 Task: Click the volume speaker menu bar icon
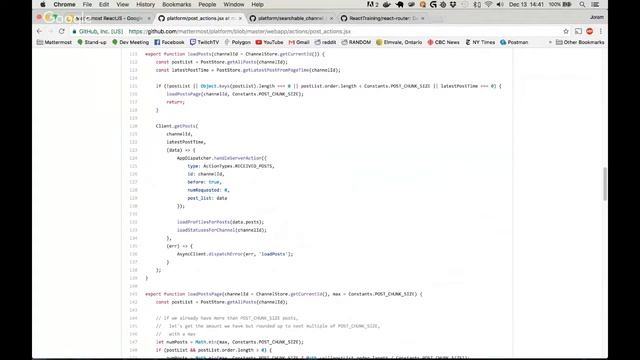[x=500, y=4]
